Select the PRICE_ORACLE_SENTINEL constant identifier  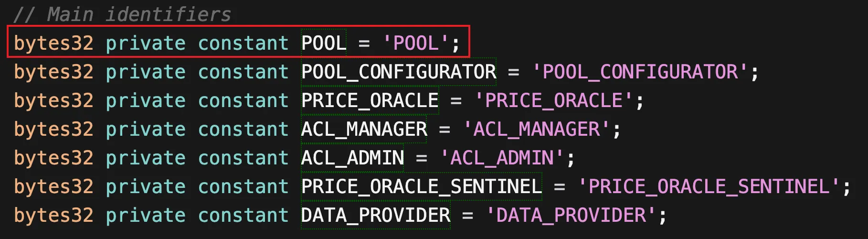(x=422, y=186)
